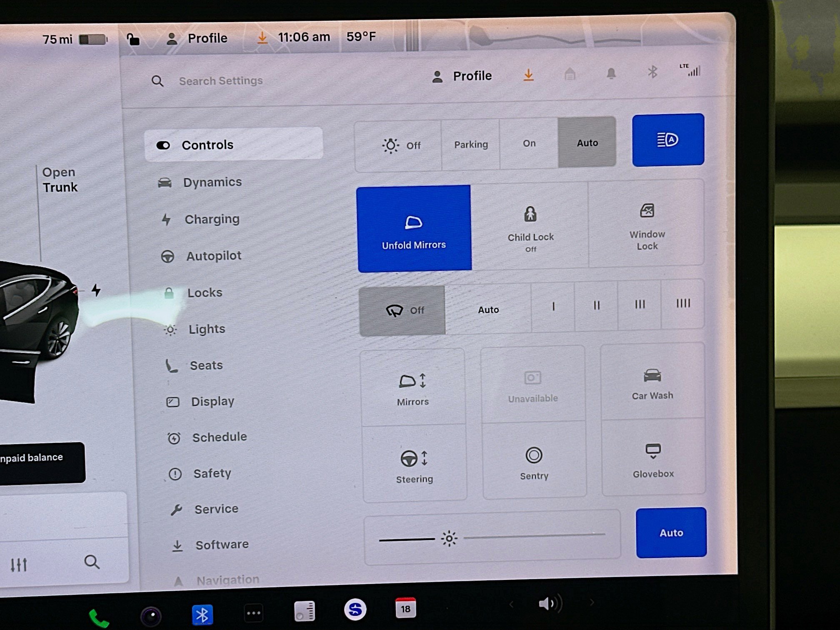Select wiper speed level III
The width and height of the screenshot is (840, 630).
pyautogui.click(x=640, y=305)
